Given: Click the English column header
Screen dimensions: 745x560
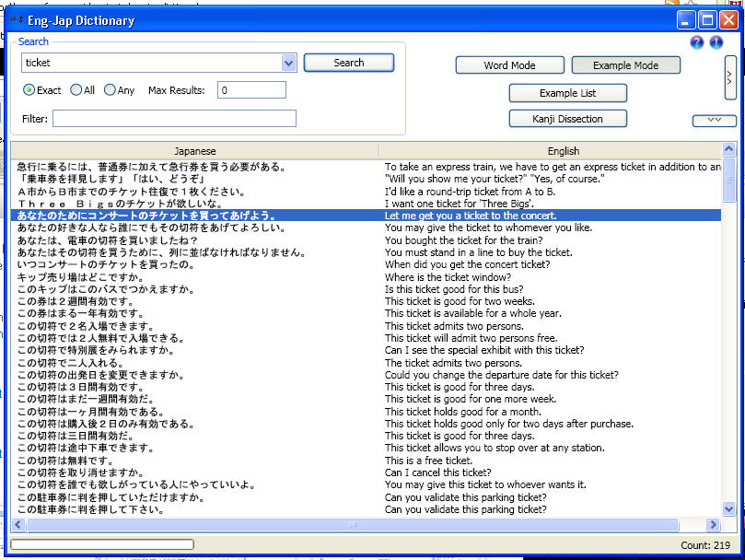Looking at the screenshot, I should point(564,150).
